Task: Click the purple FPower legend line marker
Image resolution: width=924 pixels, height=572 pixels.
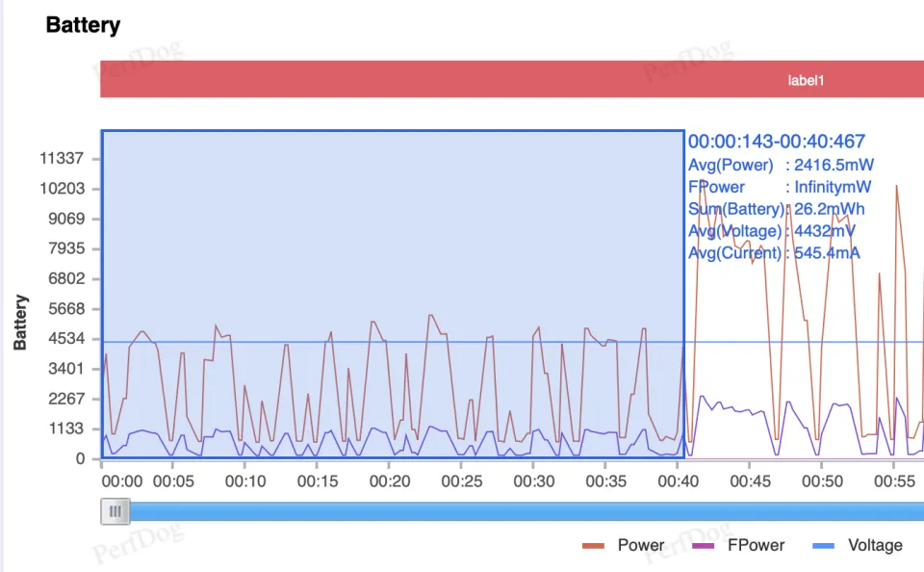Action: (x=704, y=546)
